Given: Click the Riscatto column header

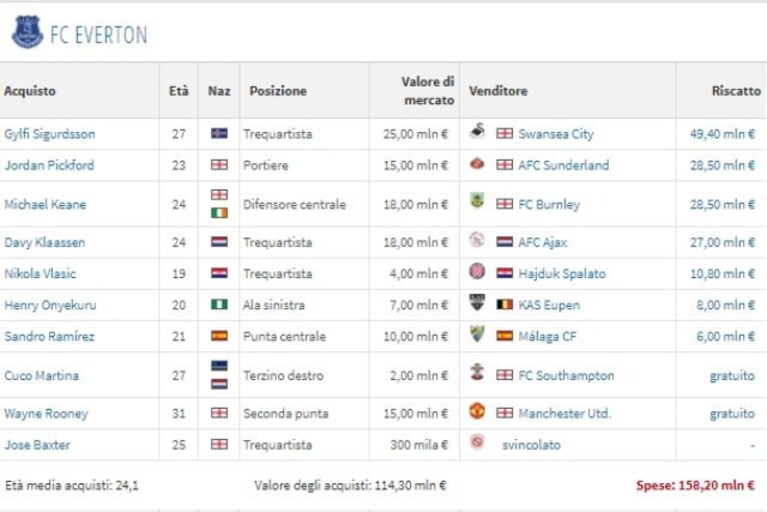Looking at the screenshot, I should pyautogui.click(x=736, y=91).
